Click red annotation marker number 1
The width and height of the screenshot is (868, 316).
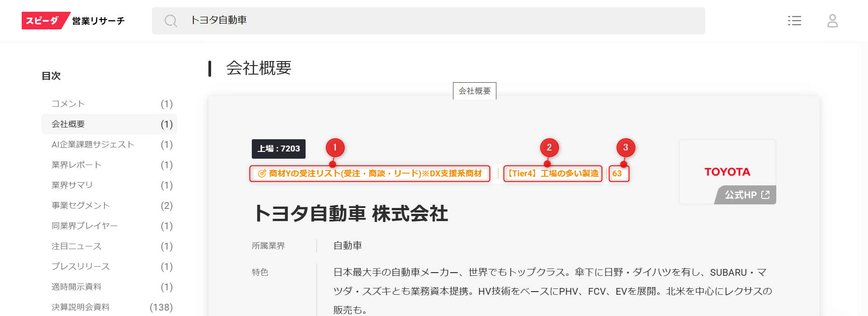pyautogui.click(x=335, y=147)
